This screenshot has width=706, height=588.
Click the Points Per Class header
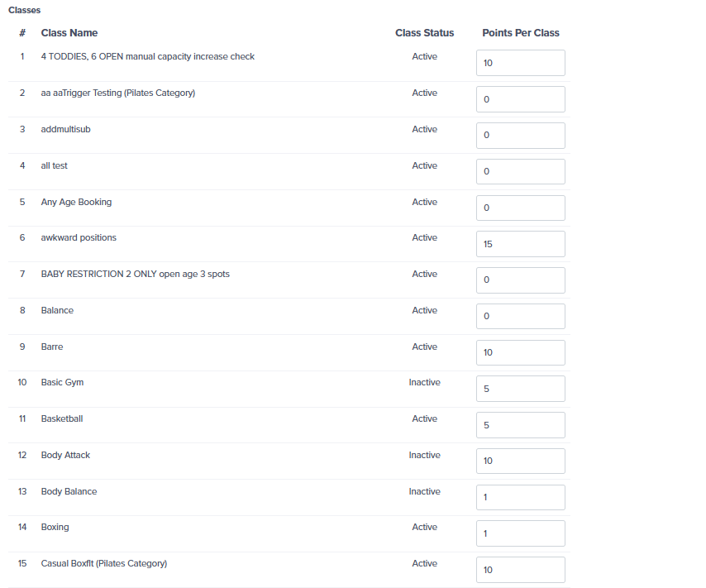(521, 33)
